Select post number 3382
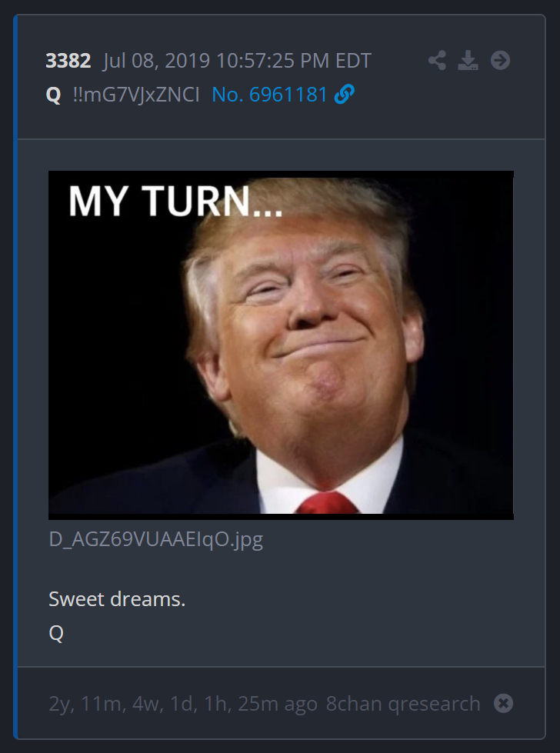The image size is (560, 753). [68, 61]
